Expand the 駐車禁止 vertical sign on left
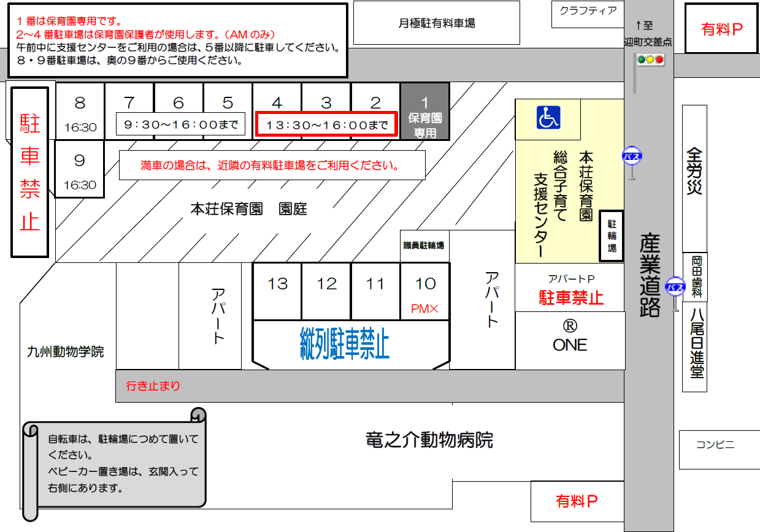The height and width of the screenshot is (532, 760). point(29,172)
